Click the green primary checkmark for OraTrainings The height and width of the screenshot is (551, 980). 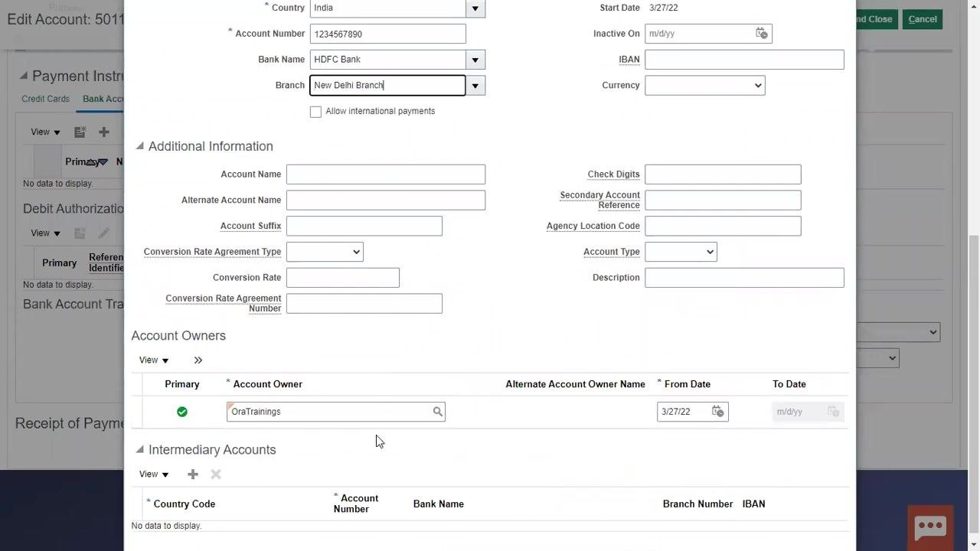click(182, 412)
